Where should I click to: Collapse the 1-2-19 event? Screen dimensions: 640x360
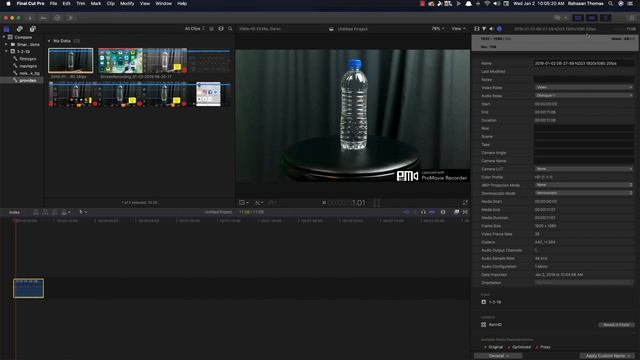coord(7,51)
